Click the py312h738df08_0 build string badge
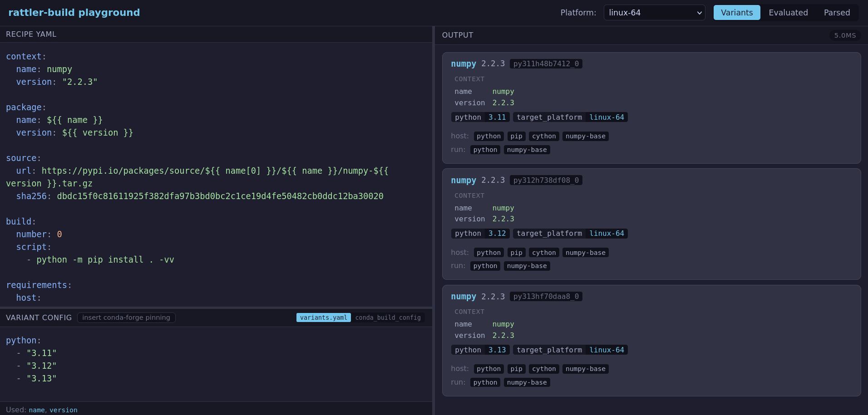The height and width of the screenshot is (415, 868). click(x=546, y=181)
